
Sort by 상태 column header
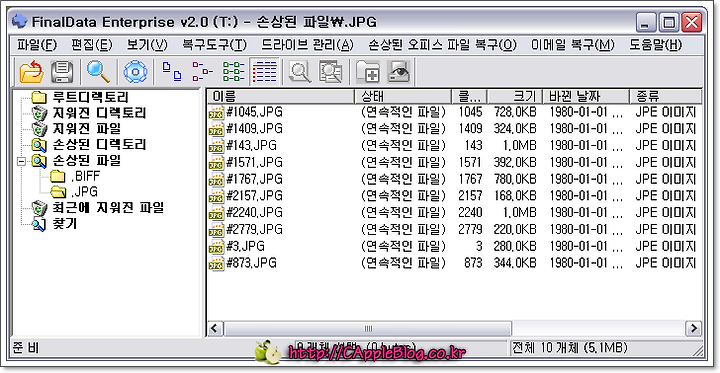coord(403,96)
